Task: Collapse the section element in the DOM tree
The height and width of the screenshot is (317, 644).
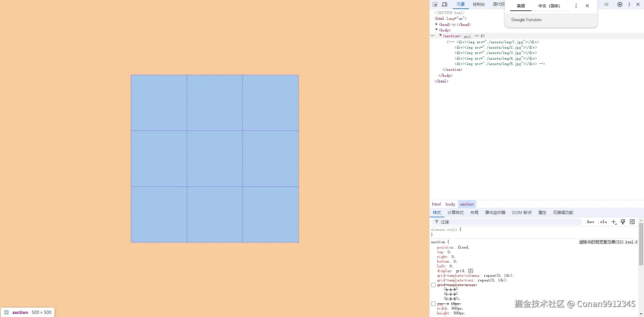Action: [x=440, y=36]
